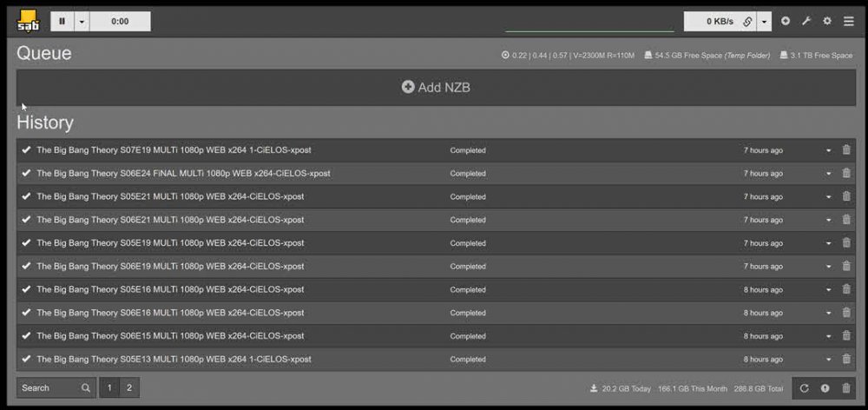The width and height of the screenshot is (868, 410).
Task: Go to history page 2
Action: [x=129, y=387]
